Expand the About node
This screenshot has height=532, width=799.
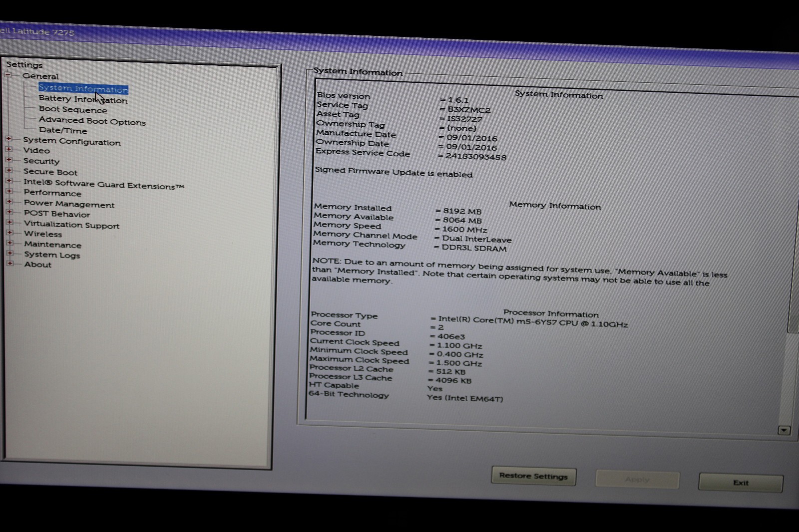[x=10, y=263]
